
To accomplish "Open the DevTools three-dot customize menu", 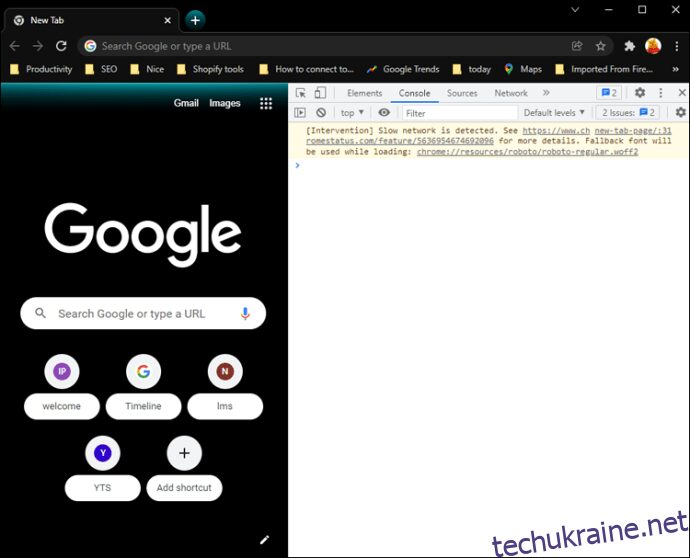I will pos(661,93).
